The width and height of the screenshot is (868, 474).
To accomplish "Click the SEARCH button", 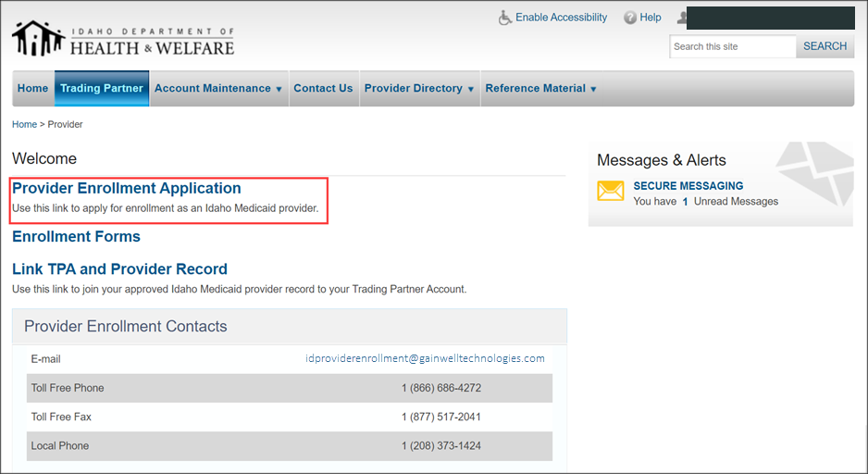I will coord(825,46).
